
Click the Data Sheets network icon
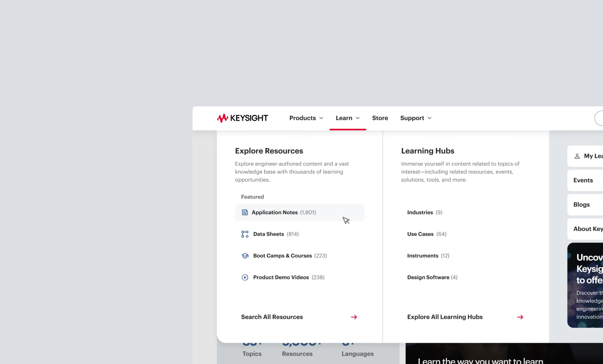[x=245, y=234]
